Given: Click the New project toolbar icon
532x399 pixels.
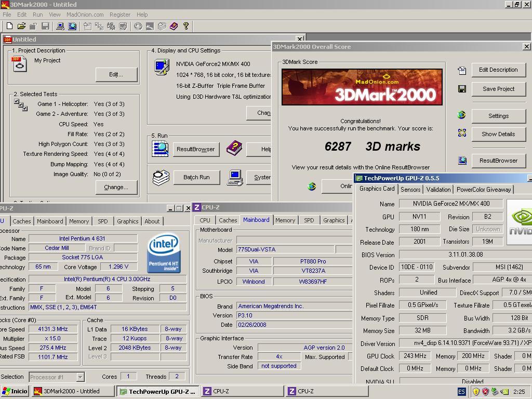Looking at the screenshot, I should (9, 26).
